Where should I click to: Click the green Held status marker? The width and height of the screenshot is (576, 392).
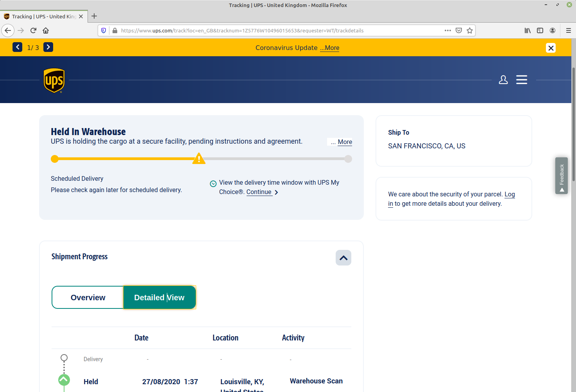[x=64, y=380]
